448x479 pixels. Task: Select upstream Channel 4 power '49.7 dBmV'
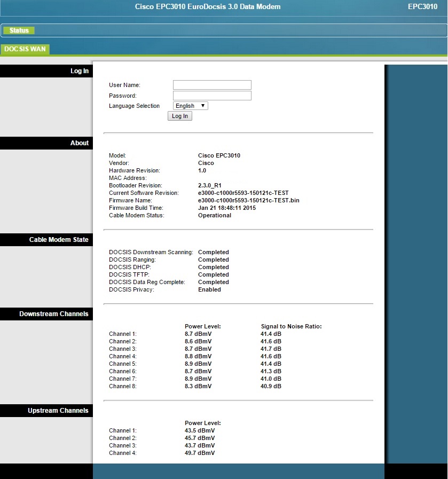[x=199, y=453]
